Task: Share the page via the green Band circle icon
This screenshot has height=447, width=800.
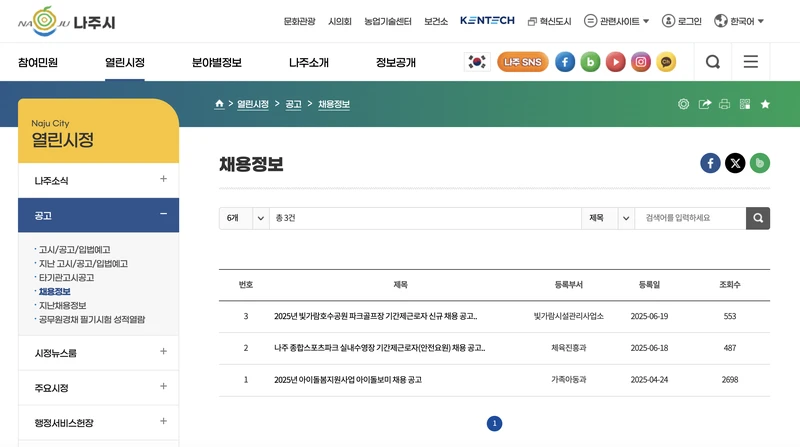Action: (760, 163)
